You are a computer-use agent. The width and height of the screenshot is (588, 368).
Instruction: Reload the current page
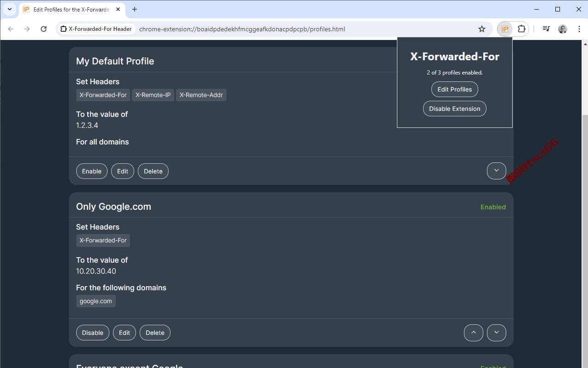click(44, 29)
